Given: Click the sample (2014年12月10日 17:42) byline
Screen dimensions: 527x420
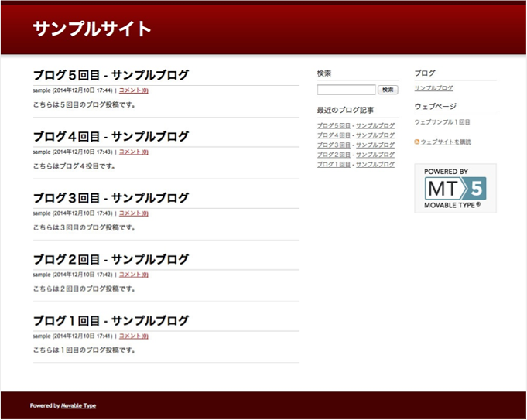Looking at the screenshot, I should 73,275.
